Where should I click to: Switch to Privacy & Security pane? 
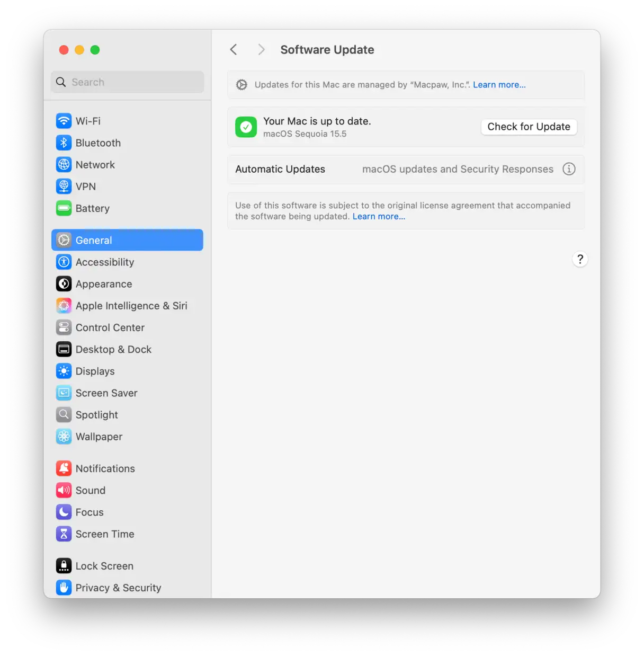point(118,588)
